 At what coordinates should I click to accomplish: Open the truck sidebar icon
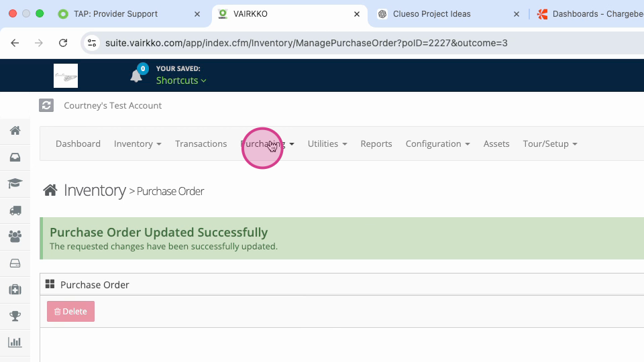coord(15,210)
